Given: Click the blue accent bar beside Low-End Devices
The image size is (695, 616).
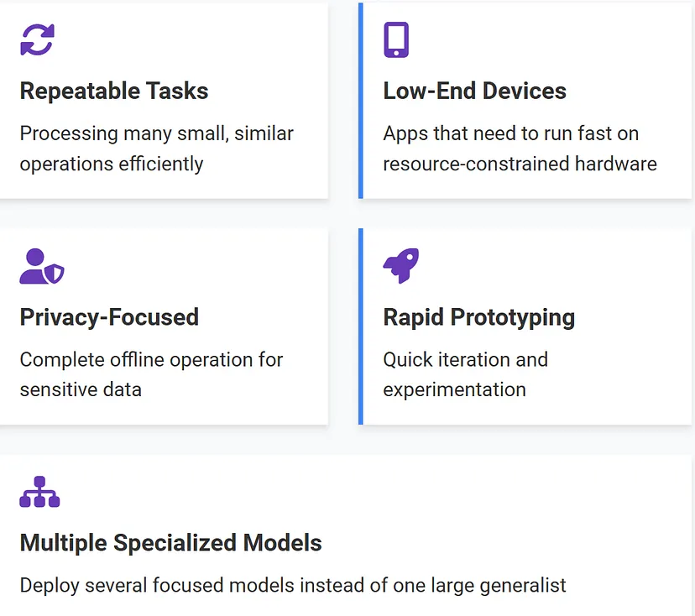Looking at the screenshot, I should pos(361,101).
